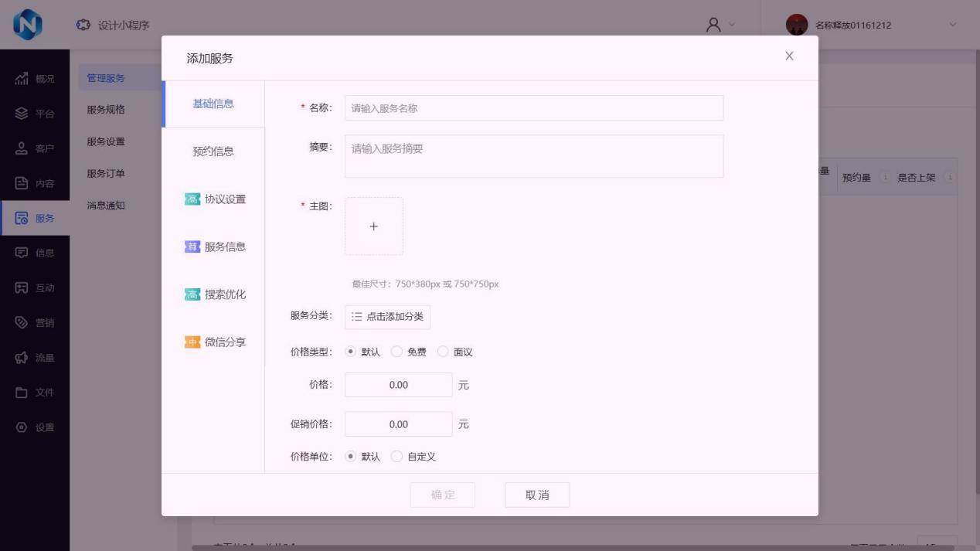Open the 平台 platform sidebar icon
This screenshot has height=551, width=980.
[22, 114]
